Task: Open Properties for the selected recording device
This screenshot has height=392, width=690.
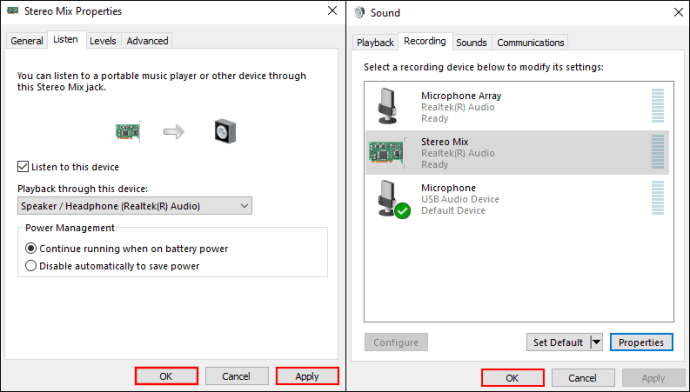Action: (641, 342)
